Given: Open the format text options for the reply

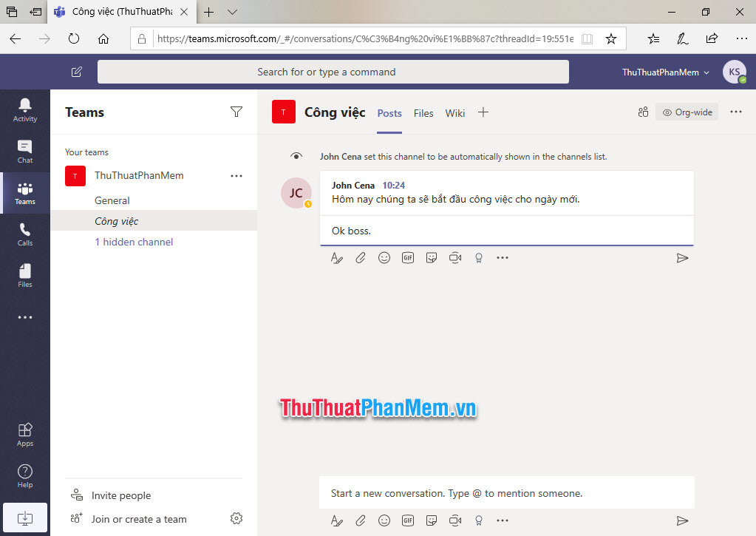Looking at the screenshot, I should (337, 257).
